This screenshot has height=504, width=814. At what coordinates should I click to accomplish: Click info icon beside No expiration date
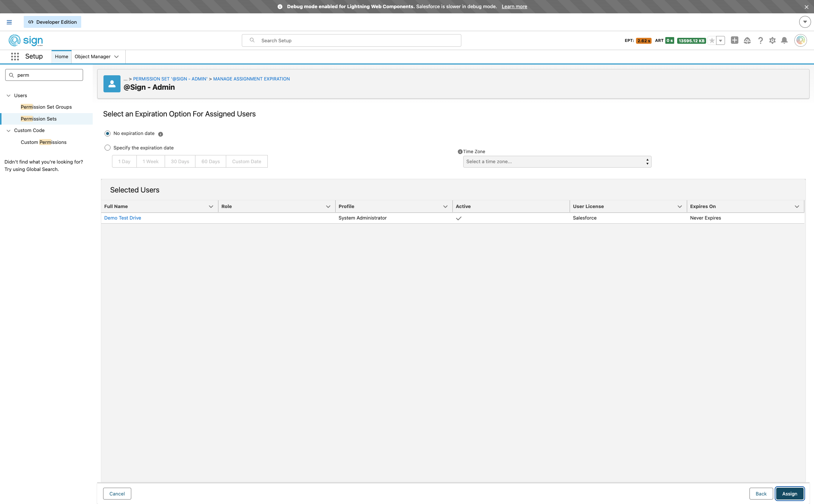(161, 134)
